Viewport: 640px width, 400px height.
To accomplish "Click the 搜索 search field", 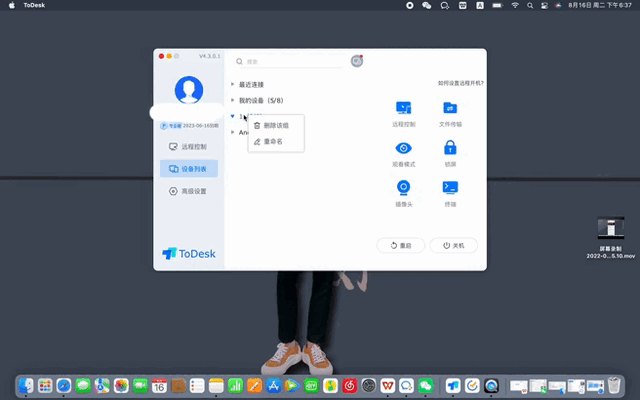I will pyautogui.click(x=289, y=62).
